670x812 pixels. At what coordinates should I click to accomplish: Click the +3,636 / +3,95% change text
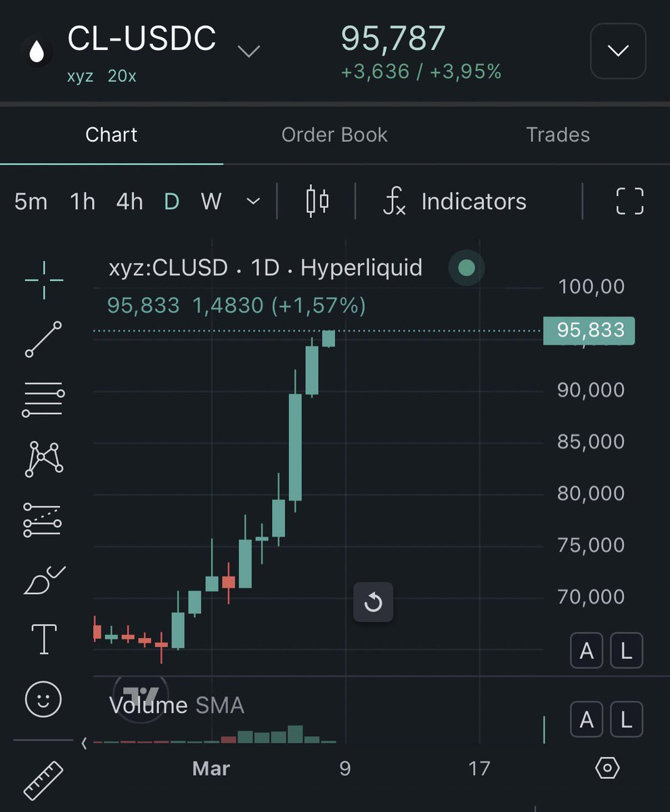pos(421,72)
